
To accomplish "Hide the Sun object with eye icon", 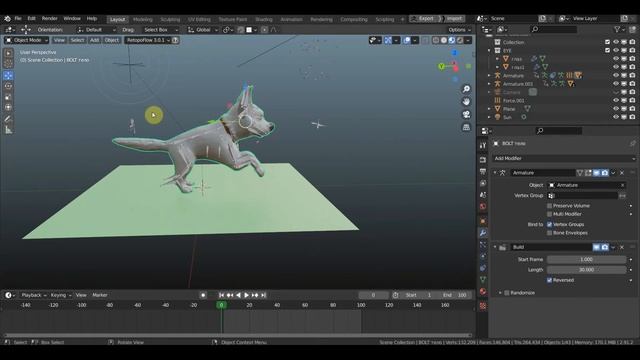I will point(616,117).
